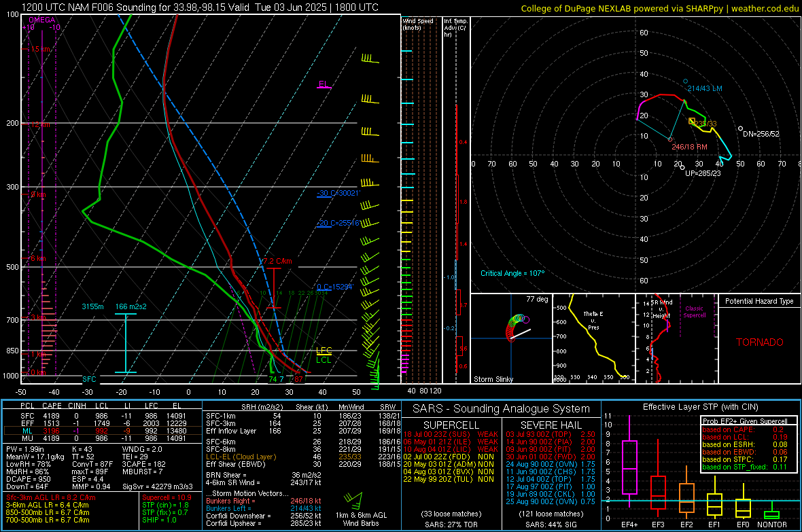Click the Bunkers Right storm motion row
This screenshot has width=802, height=532.
tap(264, 501)
